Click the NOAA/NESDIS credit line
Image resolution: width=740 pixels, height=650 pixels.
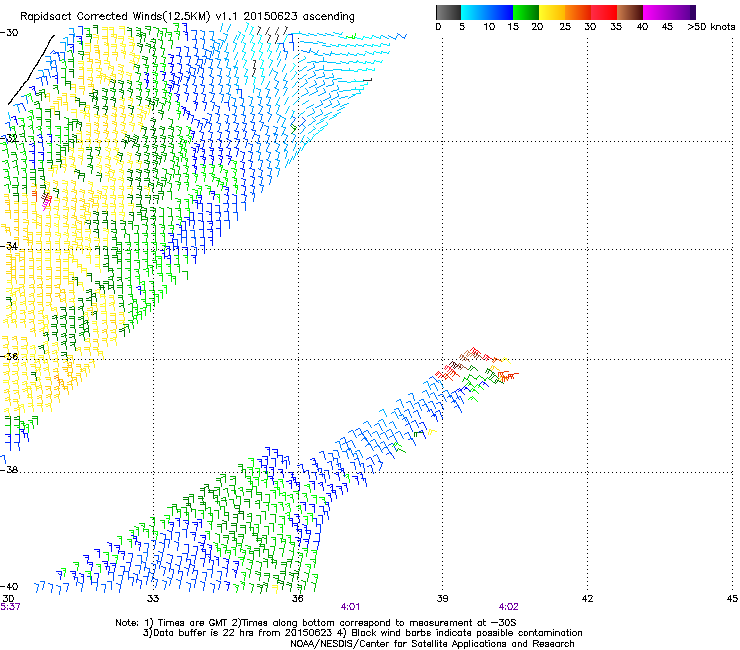click(x=432, y=644)
